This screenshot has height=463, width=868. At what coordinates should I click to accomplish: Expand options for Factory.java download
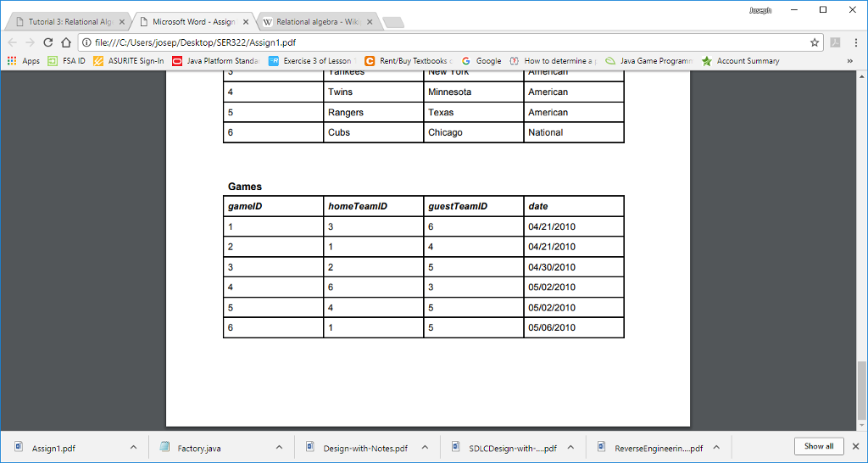coord(279,448)
